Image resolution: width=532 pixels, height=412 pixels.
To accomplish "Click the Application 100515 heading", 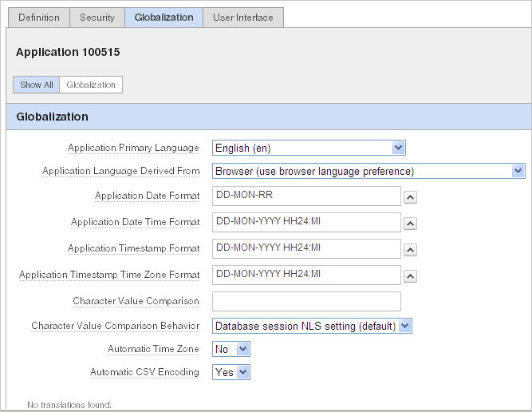I will coord(68,52).
